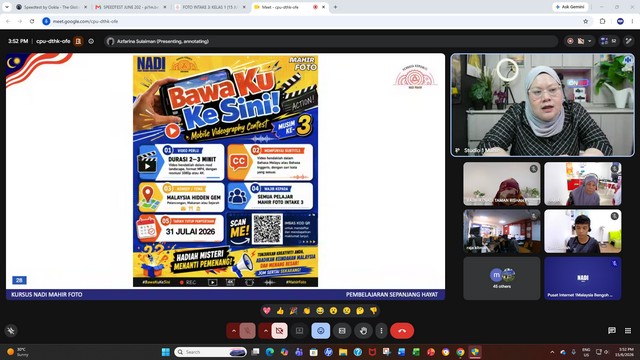
Task: Open the 45 others participants tile
Action: pyautogui.click(x=502, y=278)
